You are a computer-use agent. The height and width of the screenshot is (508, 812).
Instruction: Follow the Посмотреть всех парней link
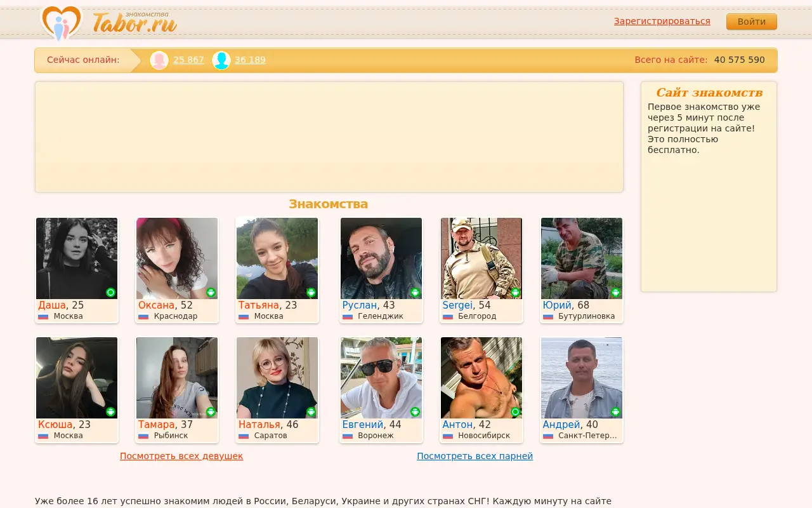click(475, 456)
